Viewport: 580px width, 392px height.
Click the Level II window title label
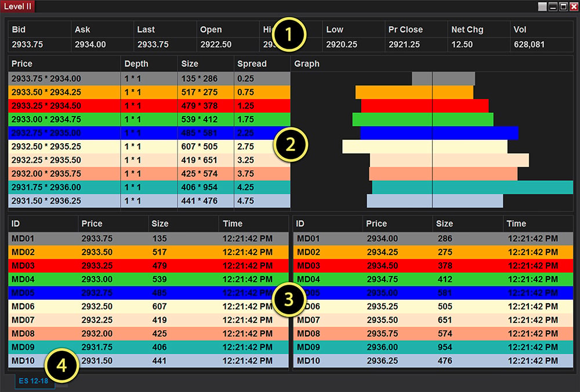(17, 6)
